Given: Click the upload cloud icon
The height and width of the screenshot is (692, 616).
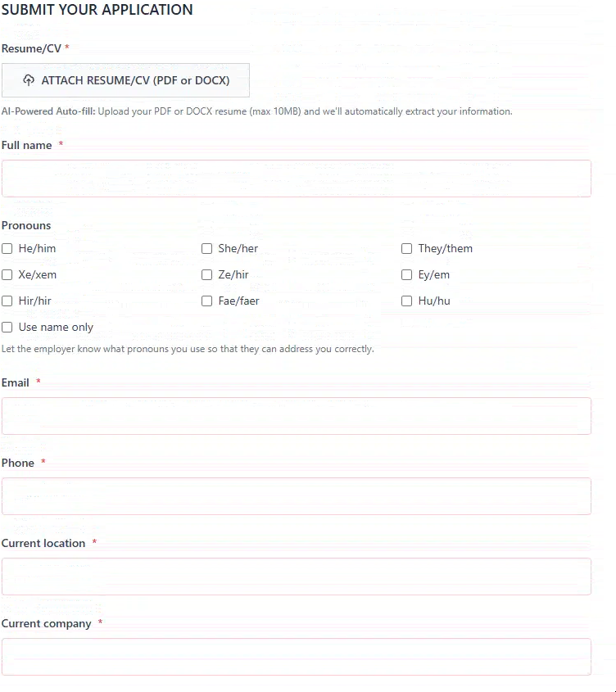Looking at the screenshot, I should [29, 80].
